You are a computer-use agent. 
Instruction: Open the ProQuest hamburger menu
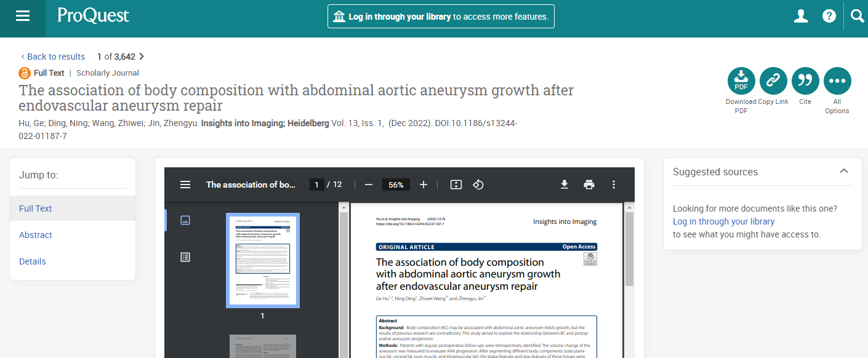point(23,17)
